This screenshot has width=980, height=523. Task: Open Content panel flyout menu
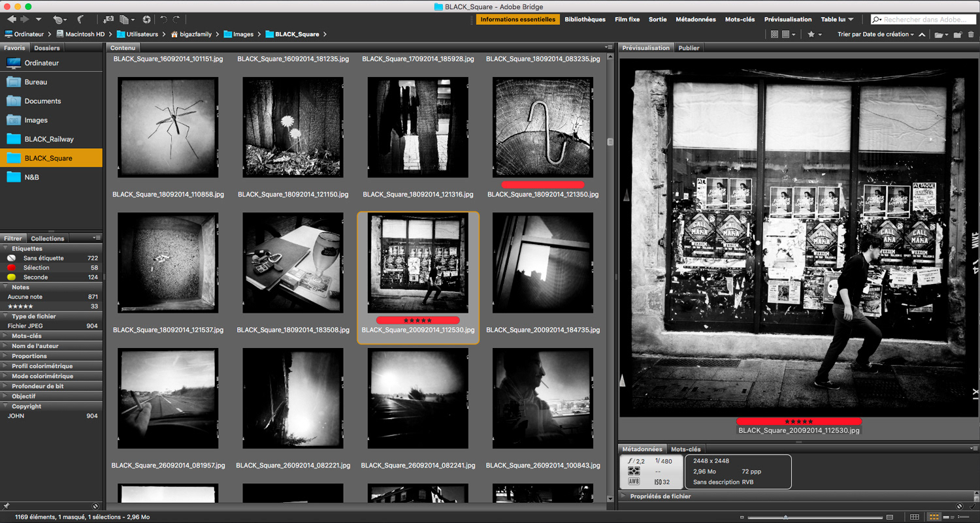[609, 48]
